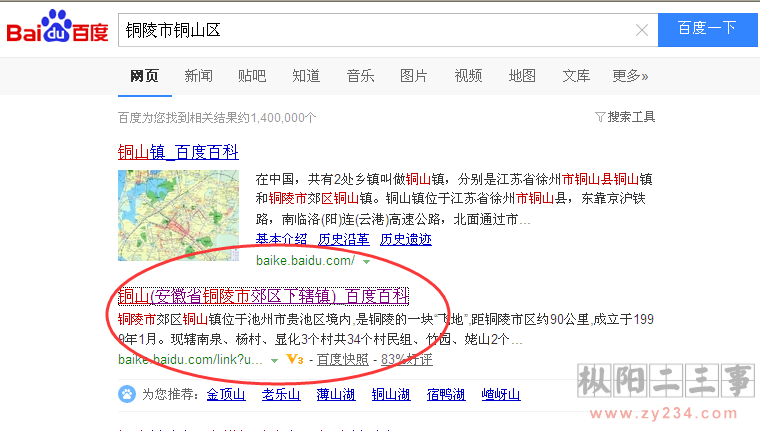Click the result count text 百度为您找到相关结果约1,400,000个

point(217,118)
